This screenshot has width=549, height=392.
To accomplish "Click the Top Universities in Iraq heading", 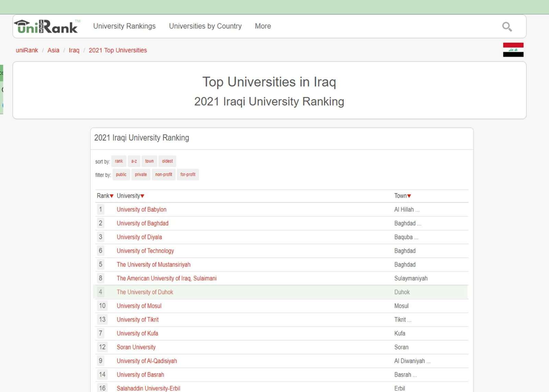I will [269, 82].
